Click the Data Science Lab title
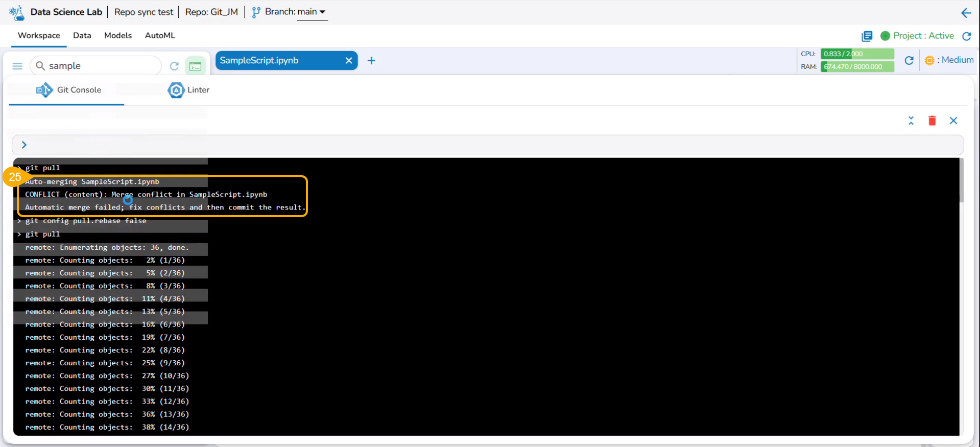This screenshot has width=980, height=447. click(x=66, y=12)
